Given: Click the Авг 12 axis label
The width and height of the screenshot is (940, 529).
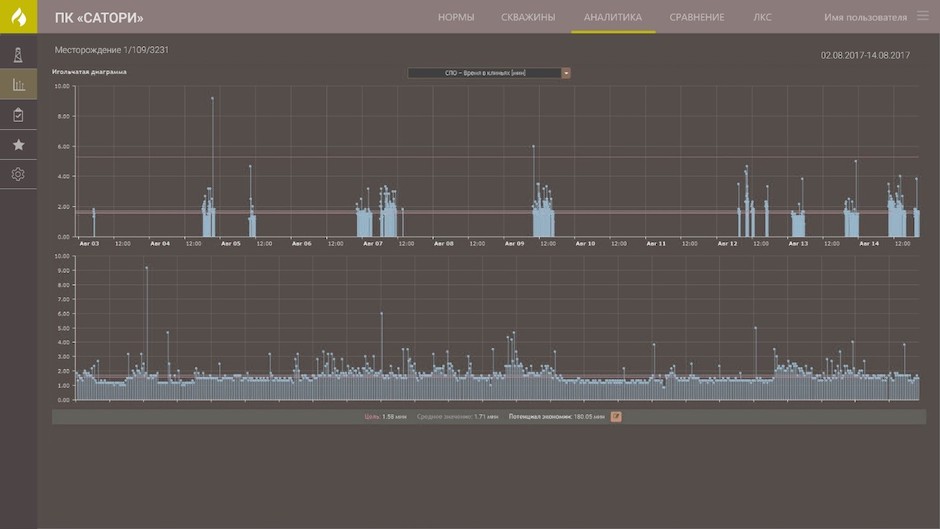Looking at the screenshot, I should click(x=727, y=244).
